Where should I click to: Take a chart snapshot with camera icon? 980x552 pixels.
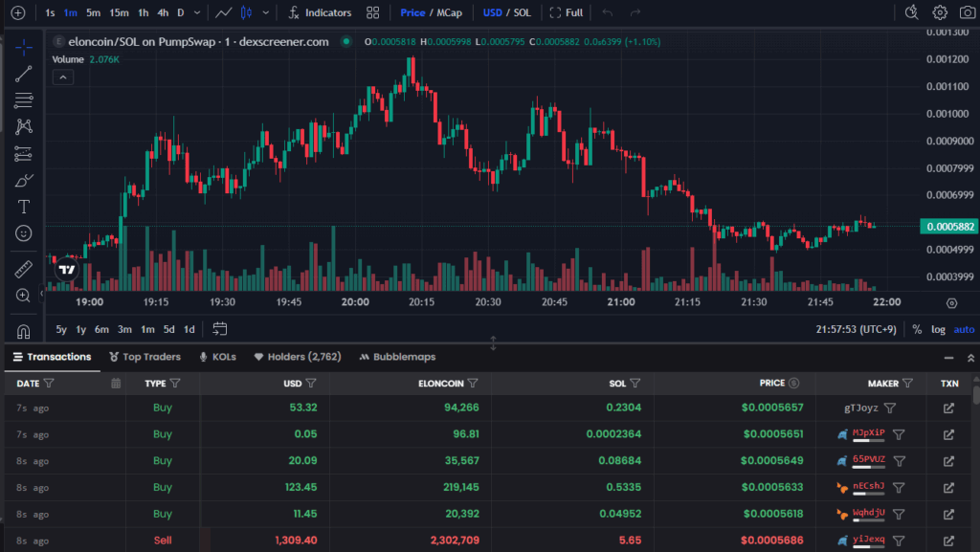[x=966, y=12]
